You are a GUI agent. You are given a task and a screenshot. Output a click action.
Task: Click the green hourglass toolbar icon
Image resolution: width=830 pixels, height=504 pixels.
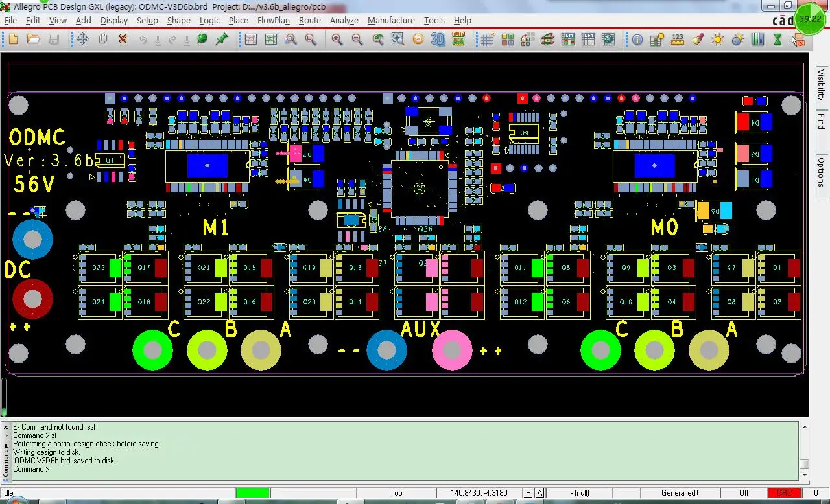coord(777,40)
